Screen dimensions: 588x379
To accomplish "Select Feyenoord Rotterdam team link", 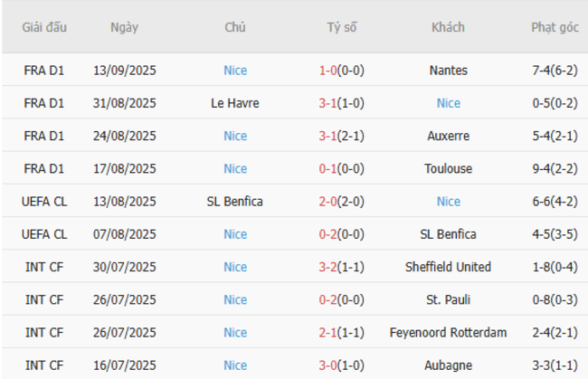I will (x=448, y=332).
